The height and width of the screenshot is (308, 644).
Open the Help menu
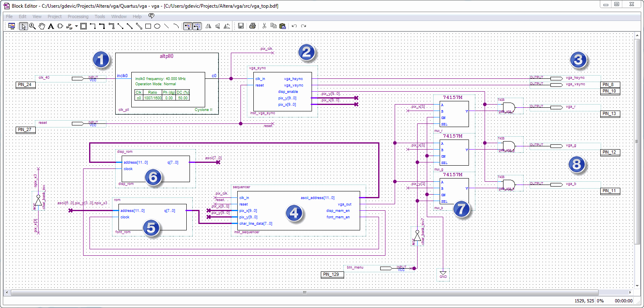point(137,16)
